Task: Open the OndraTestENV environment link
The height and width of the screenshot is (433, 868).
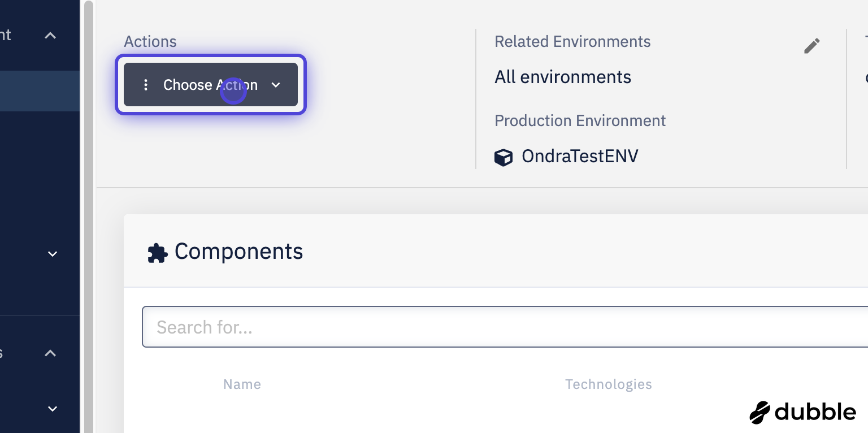Action: tap(579, 156)
